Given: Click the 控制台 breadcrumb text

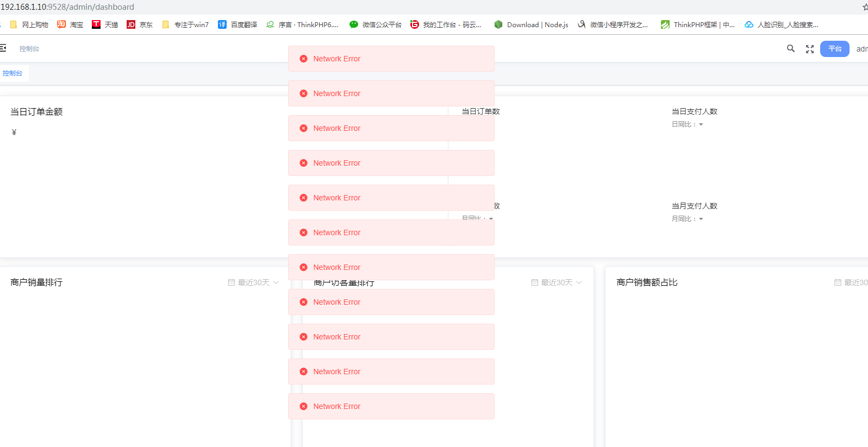Looking at the screenshot, I should coord(29,49).
